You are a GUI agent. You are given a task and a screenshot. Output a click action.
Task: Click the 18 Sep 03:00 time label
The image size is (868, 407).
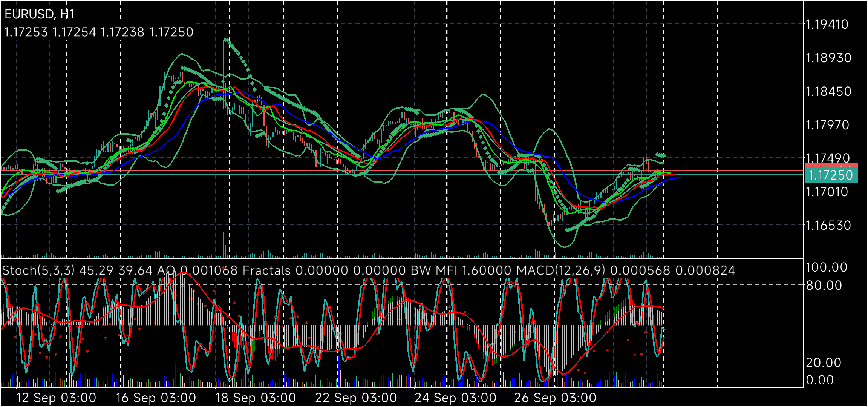coord(256,398)
